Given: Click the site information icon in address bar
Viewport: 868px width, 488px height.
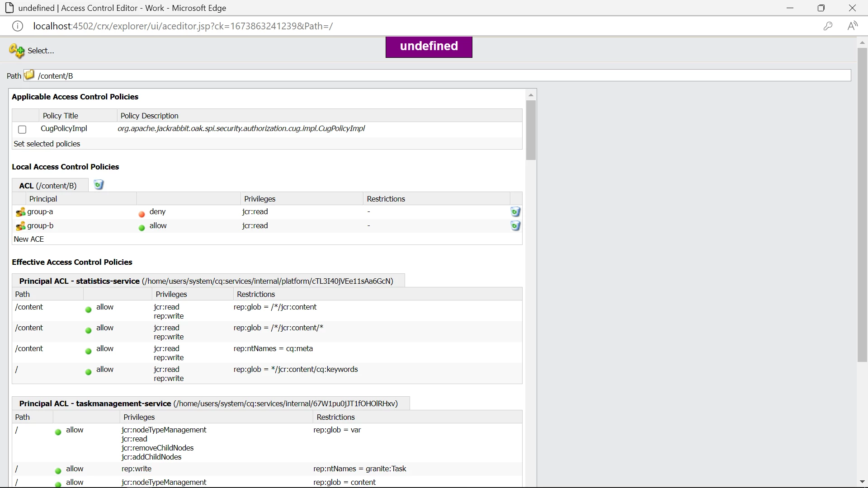Looking at the screenshot, I should tap(17, 26).
